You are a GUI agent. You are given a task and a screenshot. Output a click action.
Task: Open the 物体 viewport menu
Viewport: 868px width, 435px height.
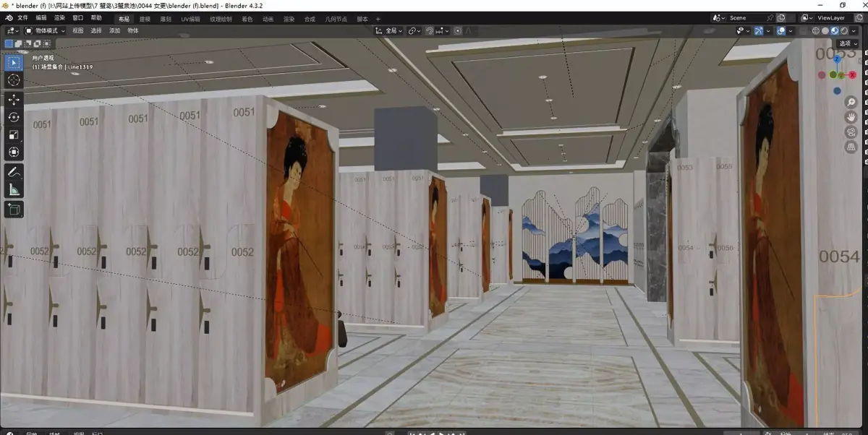click(133, 31)
